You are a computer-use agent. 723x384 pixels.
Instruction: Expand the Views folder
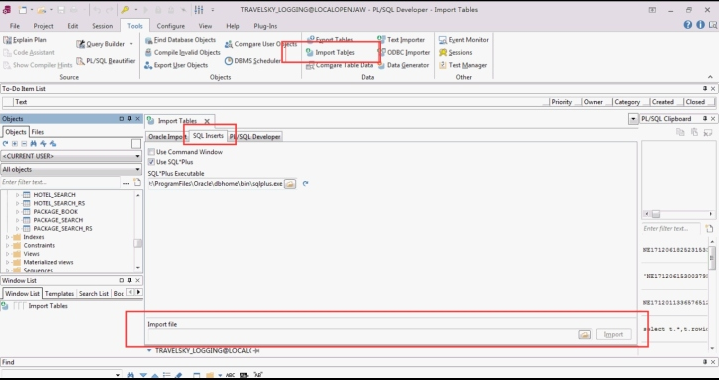point(7,254)
